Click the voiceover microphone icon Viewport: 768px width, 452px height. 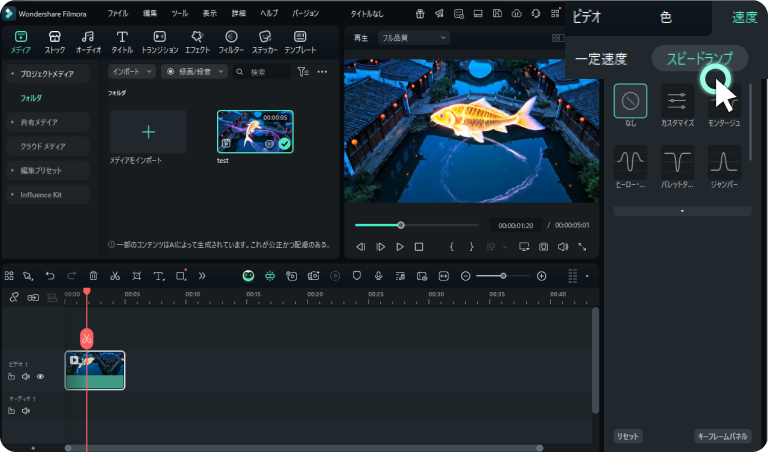click(379, 276)
